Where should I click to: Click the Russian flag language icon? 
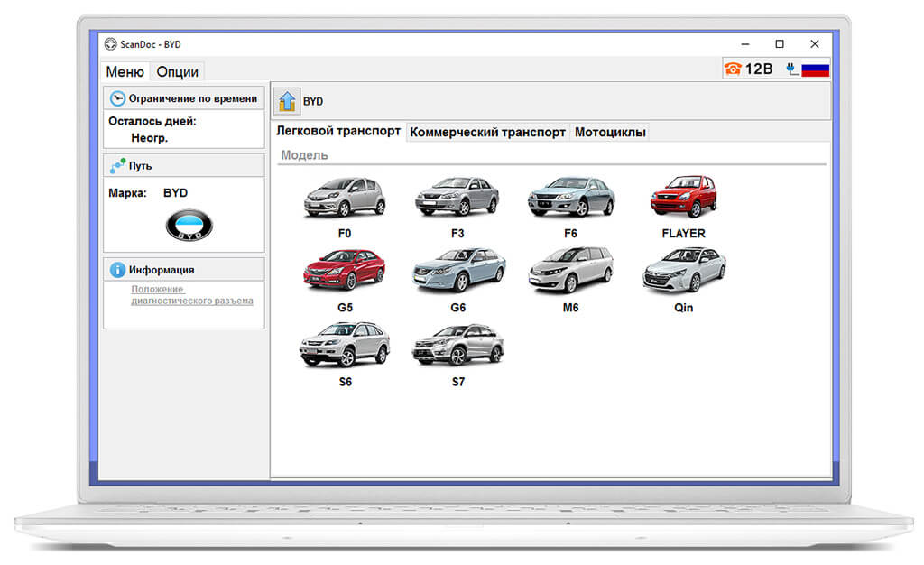[815, 69]
